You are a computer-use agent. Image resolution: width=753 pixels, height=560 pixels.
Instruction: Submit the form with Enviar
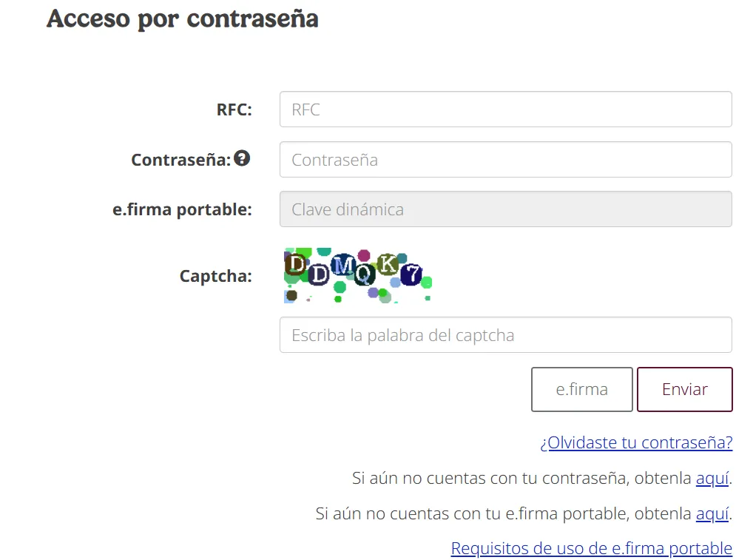pos(684,389)
